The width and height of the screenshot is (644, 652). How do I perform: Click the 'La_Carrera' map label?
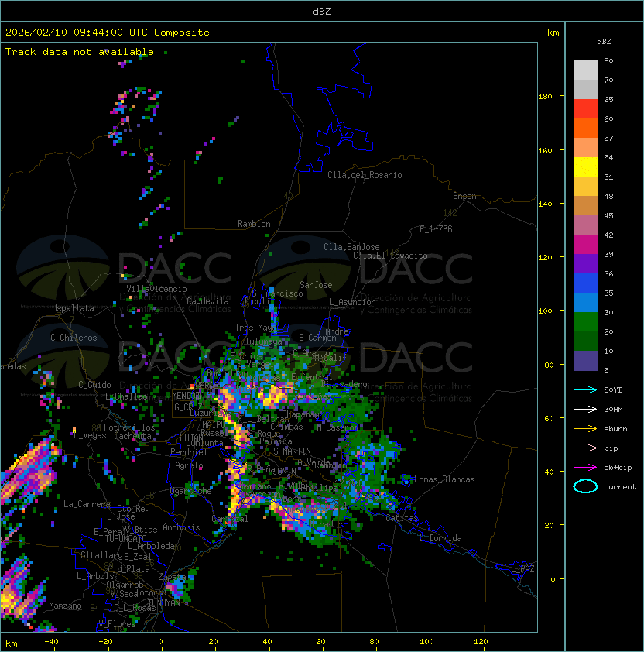pyautogui.click(x=87, y=504)
